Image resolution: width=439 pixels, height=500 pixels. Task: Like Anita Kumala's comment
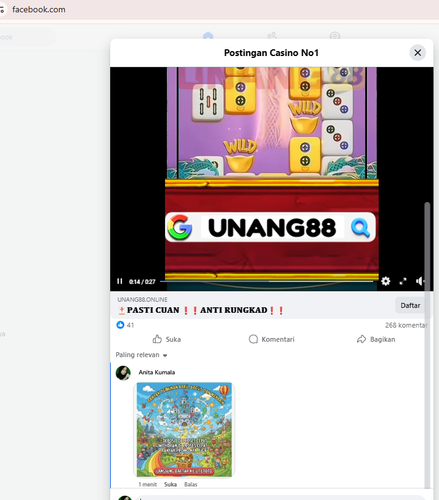coord(170,484)
